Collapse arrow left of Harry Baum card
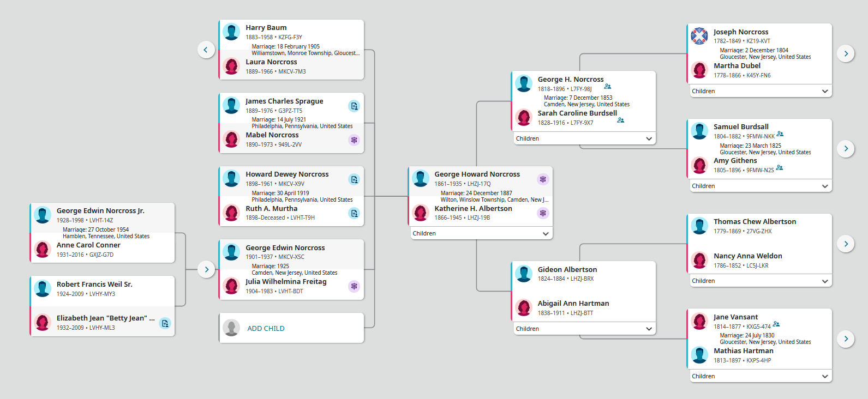The height and width of the screenshot is (399, 868). pos(206,50)
